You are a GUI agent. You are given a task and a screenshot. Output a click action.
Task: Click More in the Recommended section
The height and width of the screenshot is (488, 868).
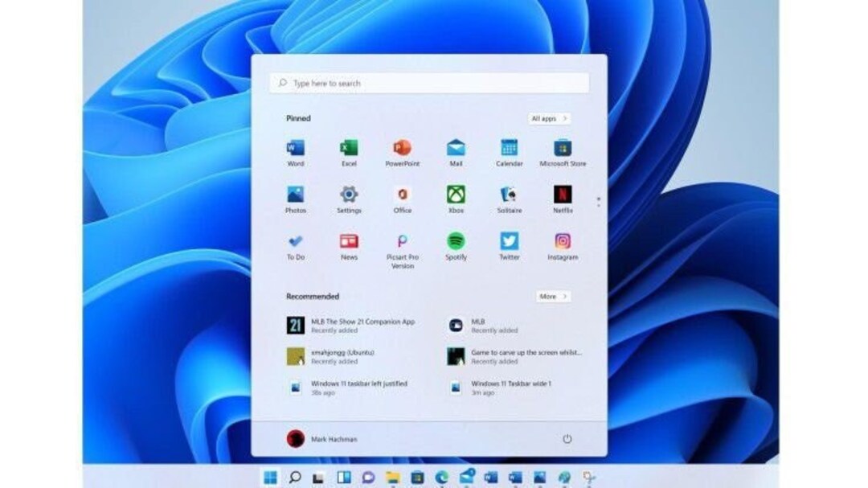coord(553,297)
